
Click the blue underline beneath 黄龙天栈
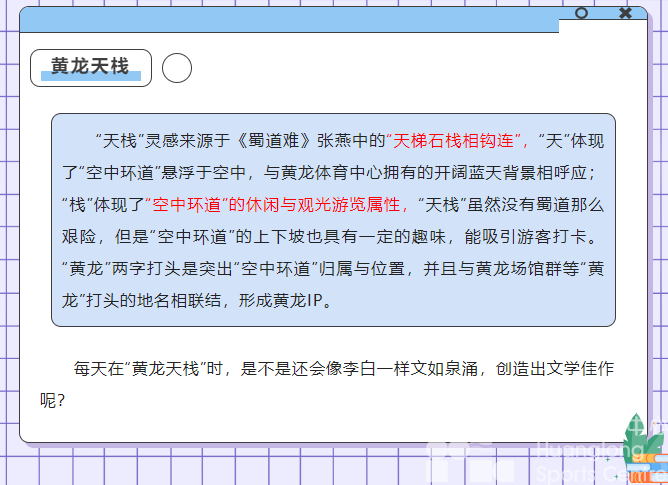click(90, 78)
